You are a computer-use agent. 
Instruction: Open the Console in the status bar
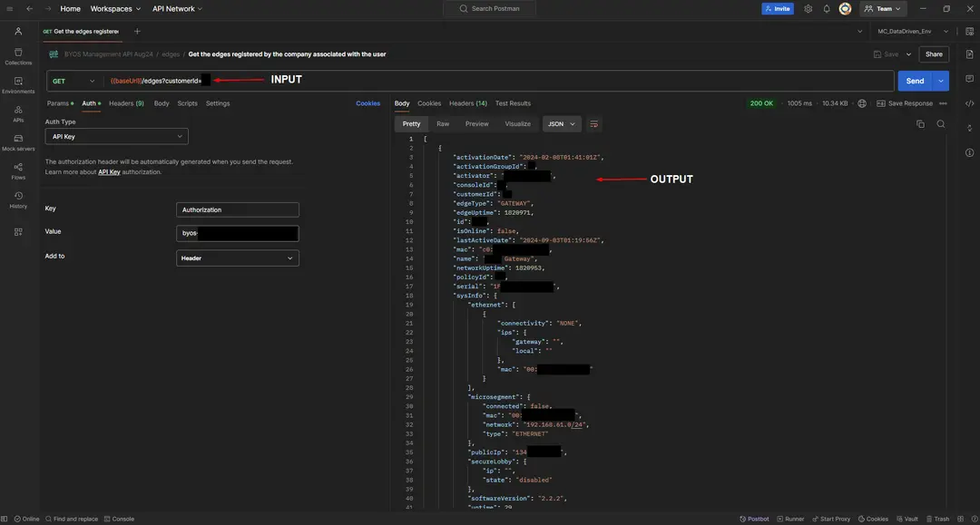[x=119, y=519]
